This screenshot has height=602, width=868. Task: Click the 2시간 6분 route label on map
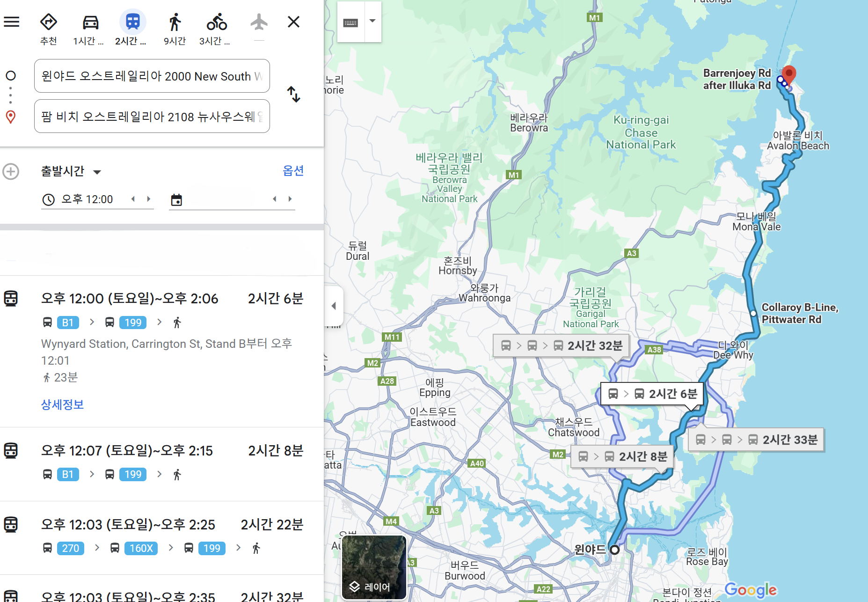(652, 394)
